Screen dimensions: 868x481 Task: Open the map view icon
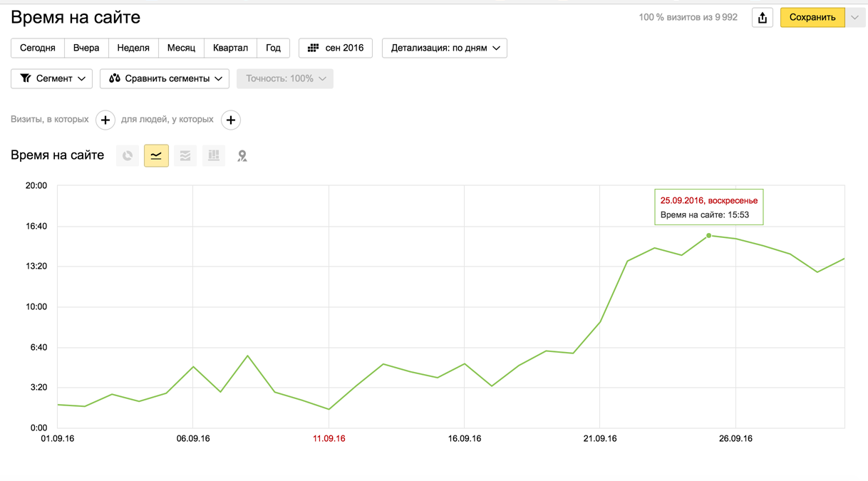click(242, 155)
